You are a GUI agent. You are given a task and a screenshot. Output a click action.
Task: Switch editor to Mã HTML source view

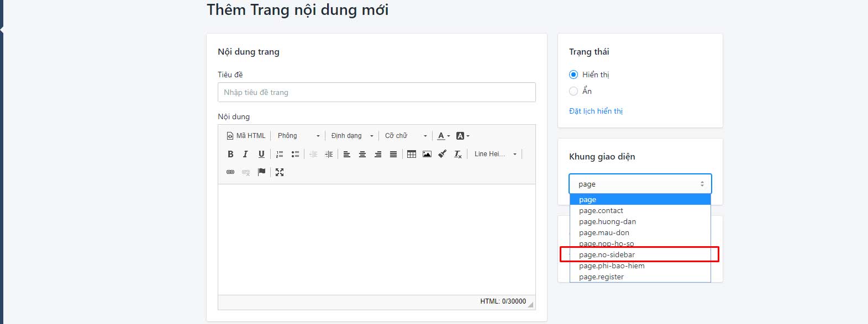click(x=246, y=136)
